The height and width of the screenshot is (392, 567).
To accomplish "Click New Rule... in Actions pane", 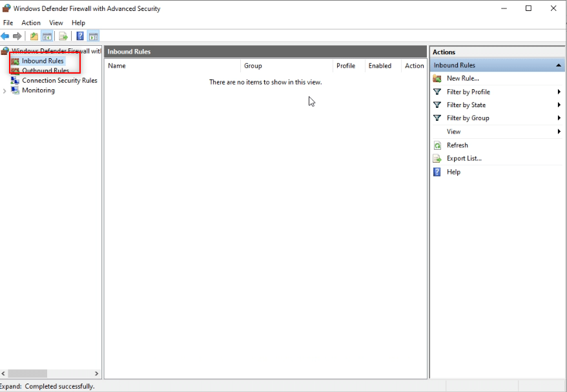I will pyautogui.click(x=463, y=79).
